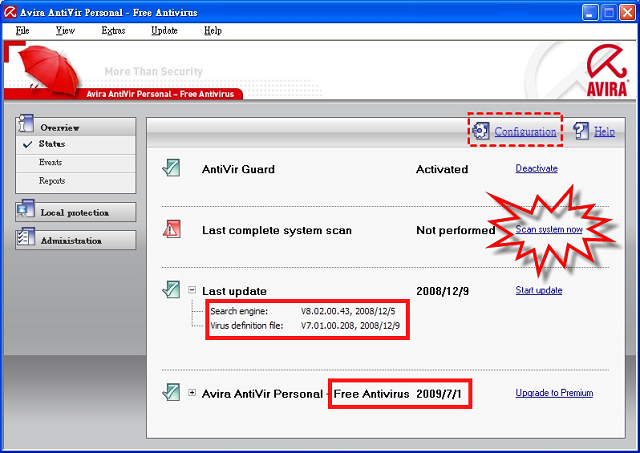640x453 pixels.
Task: Click the Last update date 2008/12/9
Action: click(442, 291)
